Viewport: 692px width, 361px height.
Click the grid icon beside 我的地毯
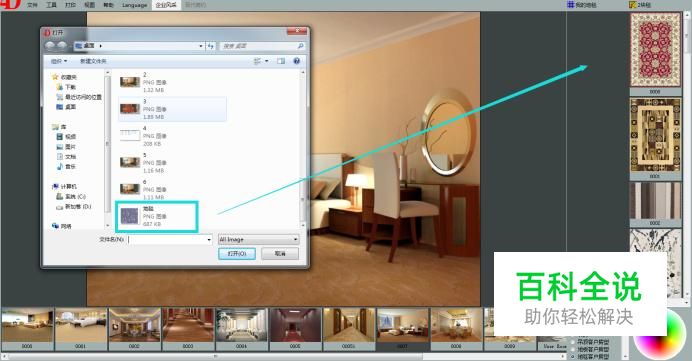tap(571, 4)
